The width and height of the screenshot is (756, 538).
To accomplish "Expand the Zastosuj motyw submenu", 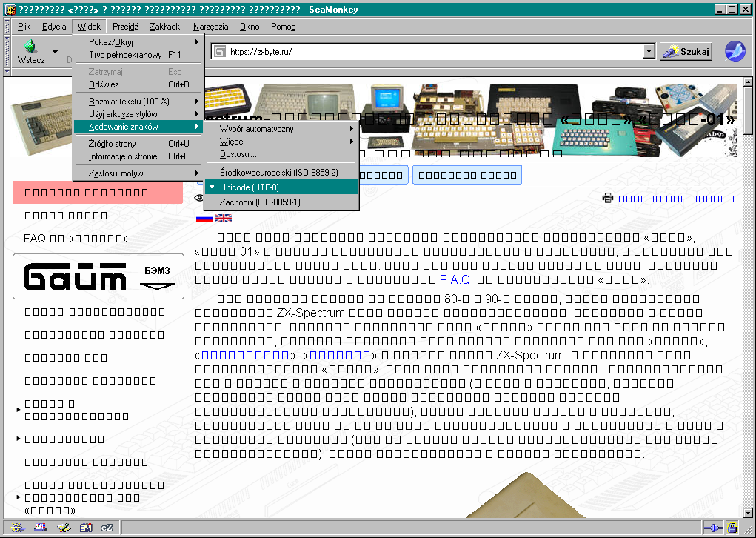I will coord(139,173).
